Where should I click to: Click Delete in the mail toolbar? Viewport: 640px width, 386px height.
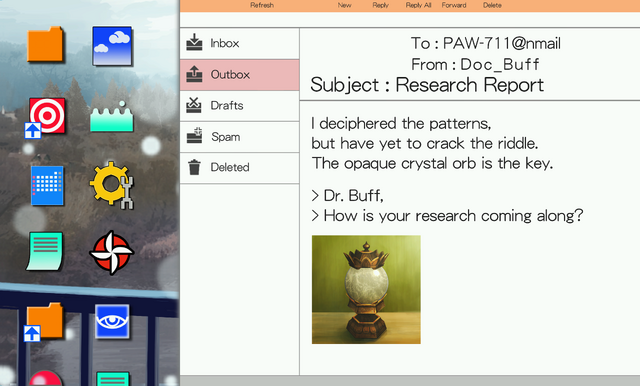(x=492, y=5)
